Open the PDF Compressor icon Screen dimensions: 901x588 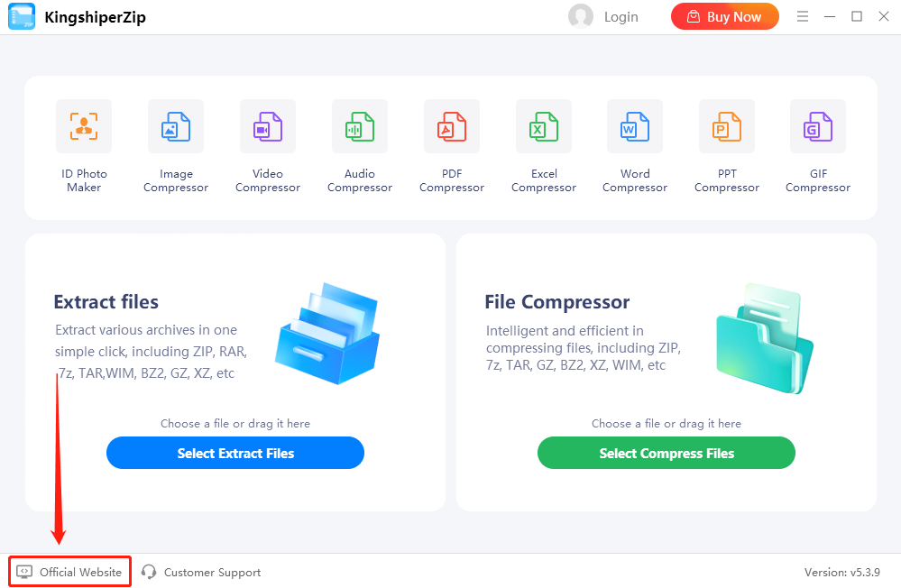[x=452, y=126]
